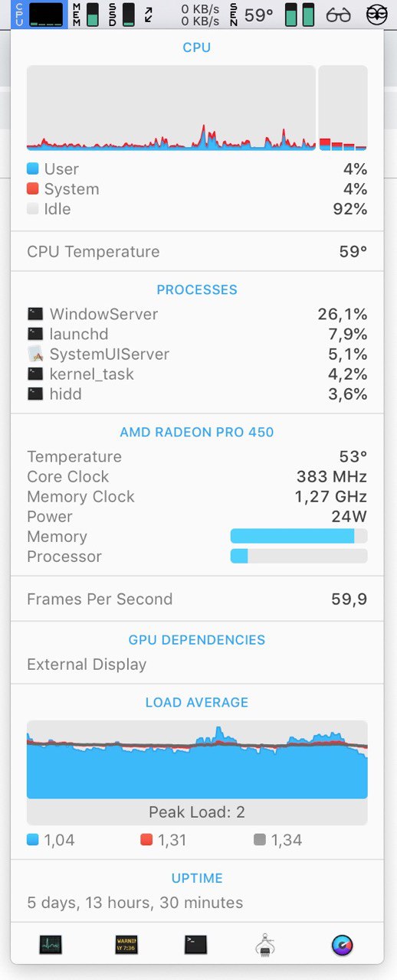The image size is (397, 980).
Task: Open the MEM memory menu bar item
Action: click(x=86, y=15)
